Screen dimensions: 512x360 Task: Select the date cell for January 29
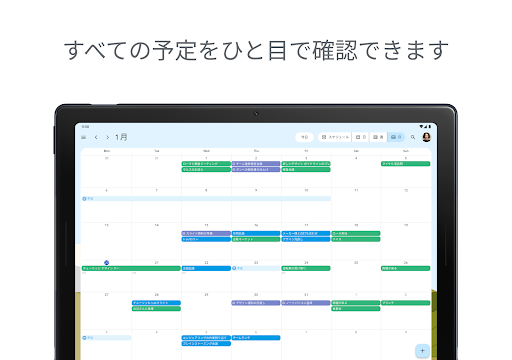(206, 311)
